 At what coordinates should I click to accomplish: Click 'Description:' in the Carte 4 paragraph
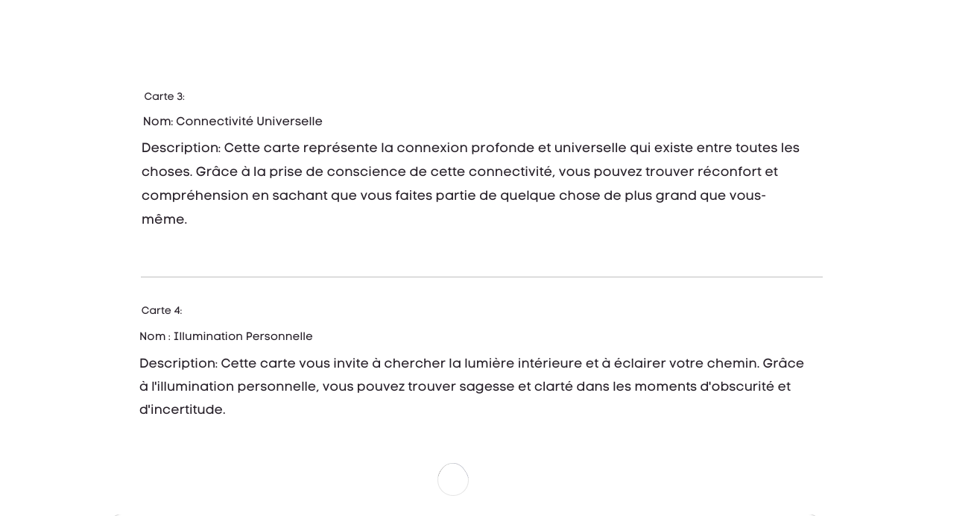178,364
